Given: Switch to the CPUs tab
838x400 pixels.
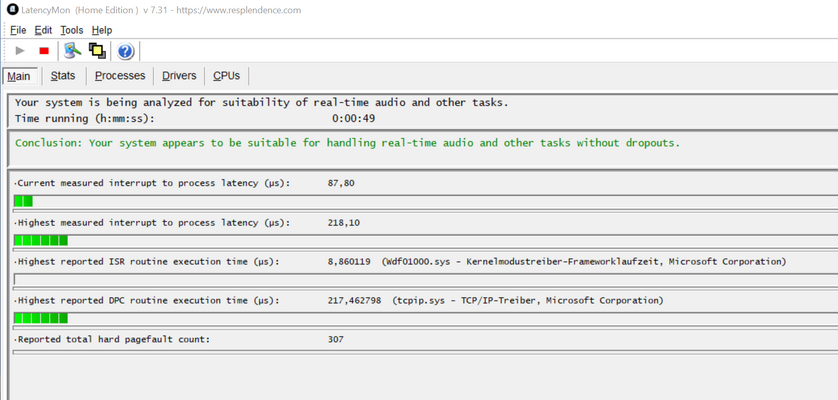Looking at the screenshot, I should coord(227,76).
